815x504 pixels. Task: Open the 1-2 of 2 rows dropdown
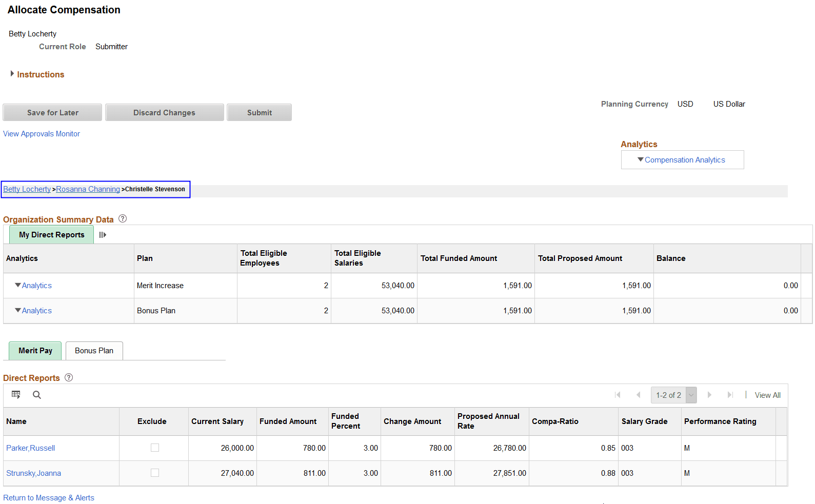pos(674,395)
